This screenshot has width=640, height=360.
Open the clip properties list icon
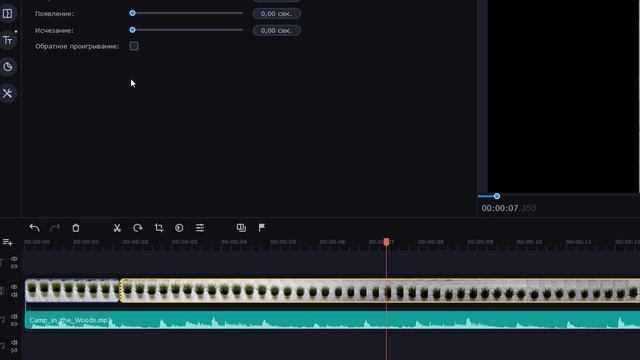coord(200,228)
